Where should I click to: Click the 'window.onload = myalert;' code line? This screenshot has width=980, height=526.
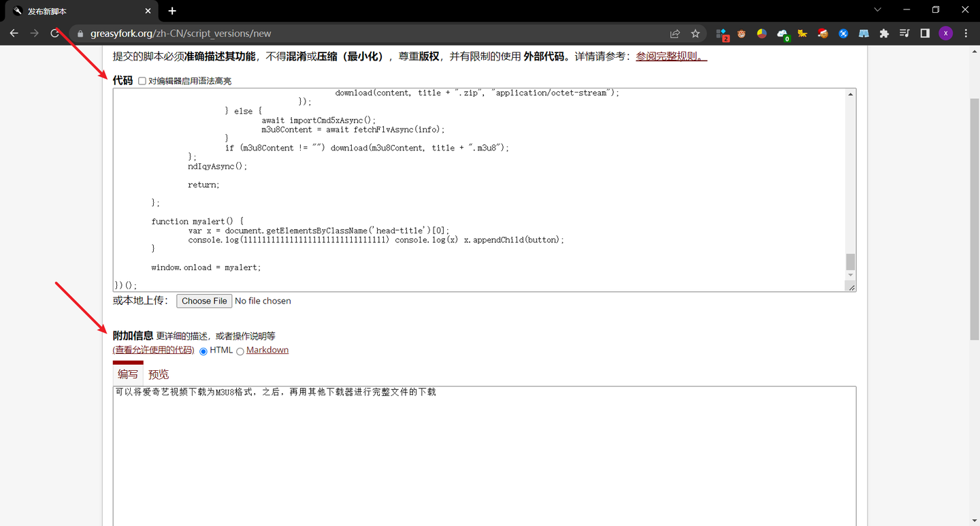point(206,267)
